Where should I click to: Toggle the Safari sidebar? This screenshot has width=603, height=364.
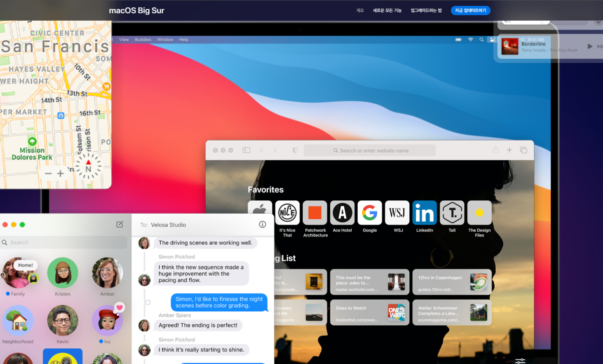246,150
